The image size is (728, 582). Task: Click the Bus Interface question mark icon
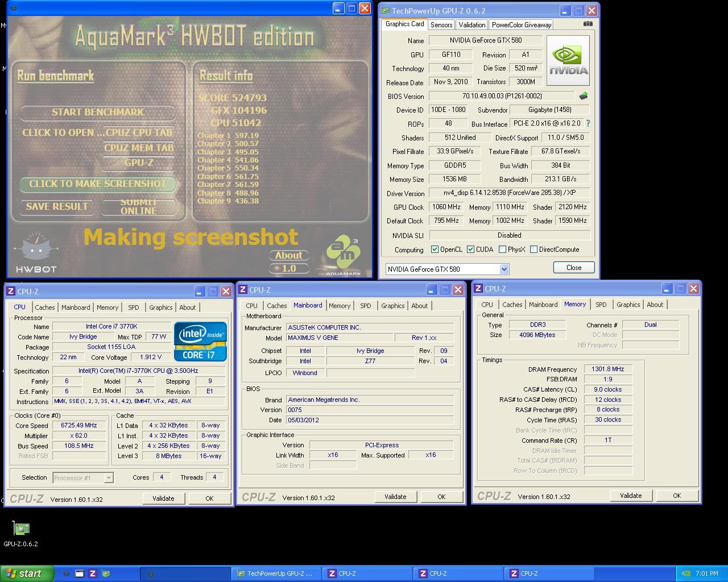[x=588, y=123]
